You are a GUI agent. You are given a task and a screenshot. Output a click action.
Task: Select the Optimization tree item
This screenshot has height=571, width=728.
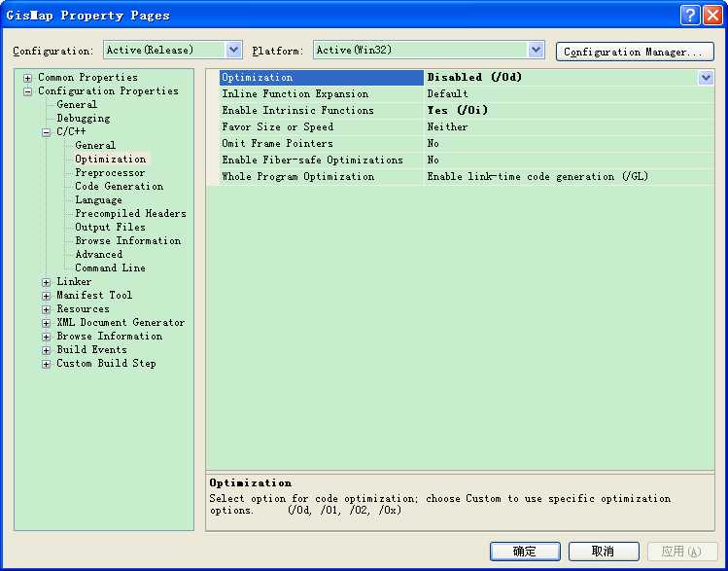tap(111, 159)
